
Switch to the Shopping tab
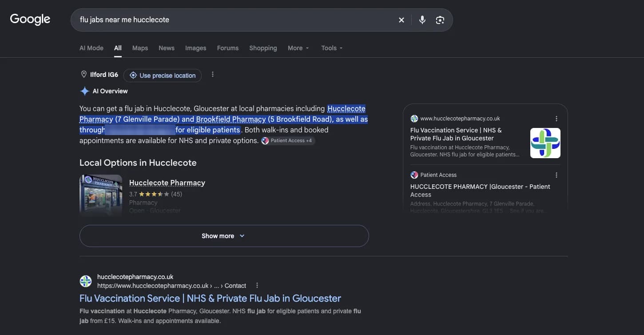pos(263,48)
